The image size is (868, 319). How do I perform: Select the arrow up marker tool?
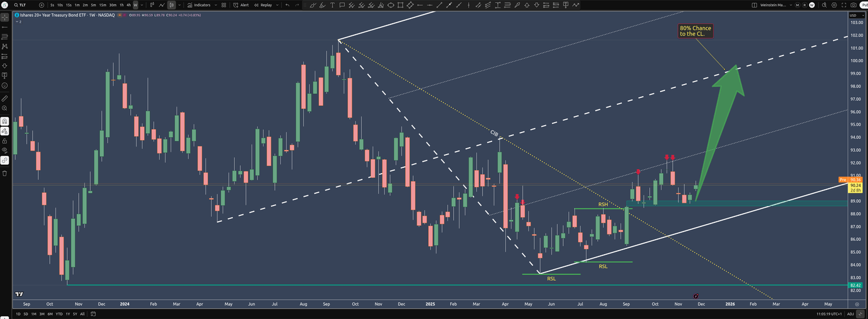pos(527,5)
